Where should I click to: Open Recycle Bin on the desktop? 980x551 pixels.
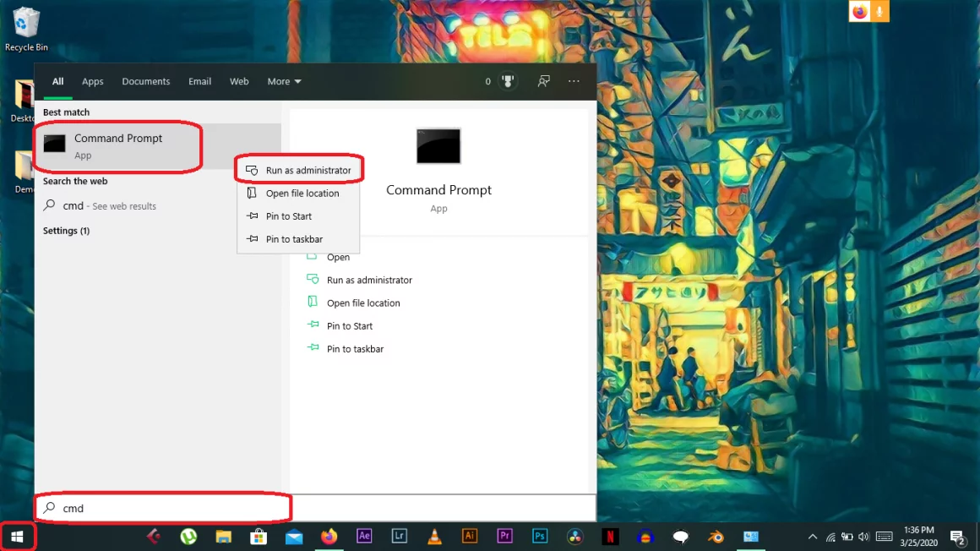tap(26, 29)
